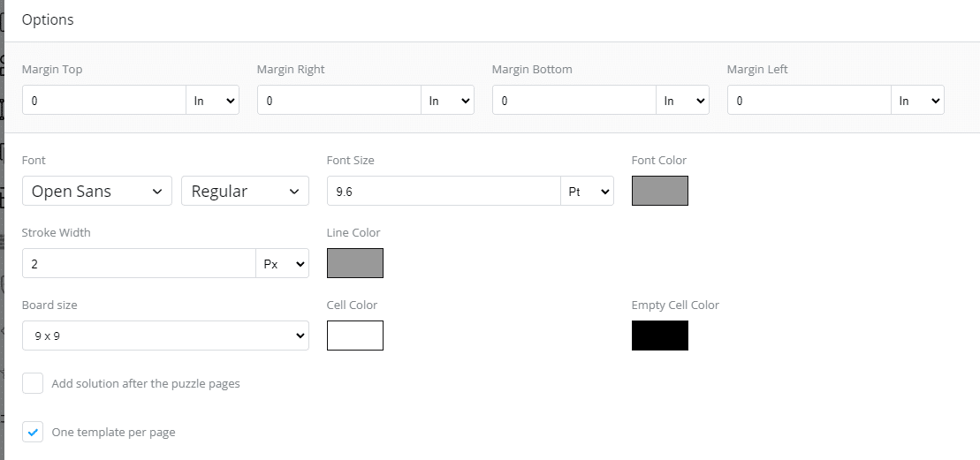Open the gray Font Color swatch

click(x=660, y=191)
